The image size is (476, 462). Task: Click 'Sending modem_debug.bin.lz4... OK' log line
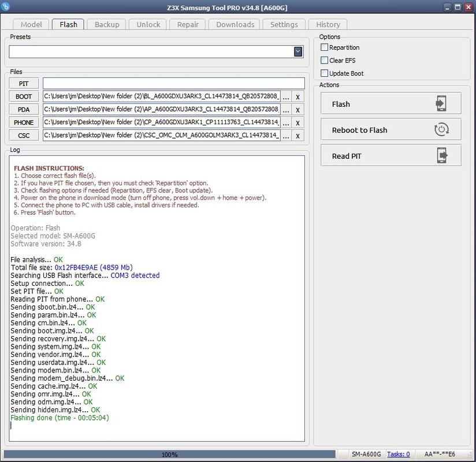(68, 378)
